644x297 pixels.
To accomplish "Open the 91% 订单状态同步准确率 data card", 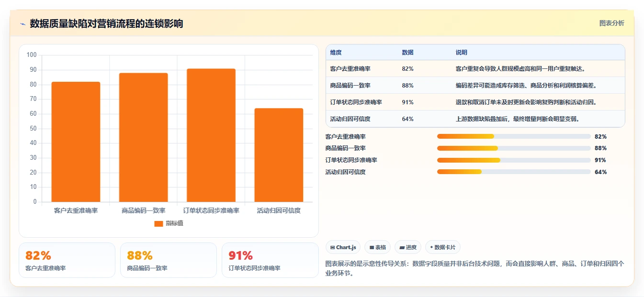I will pyautogui.click(x=270, y=260).
